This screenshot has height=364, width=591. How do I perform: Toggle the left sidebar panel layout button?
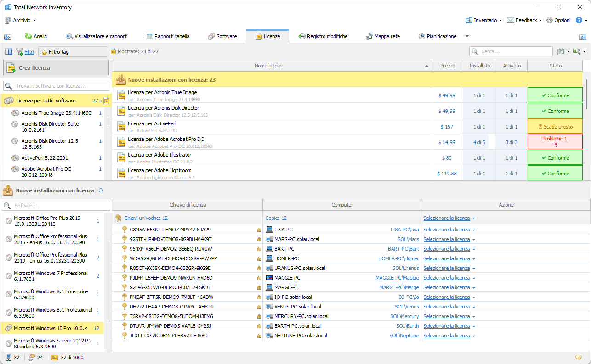[x=8, y=52]
